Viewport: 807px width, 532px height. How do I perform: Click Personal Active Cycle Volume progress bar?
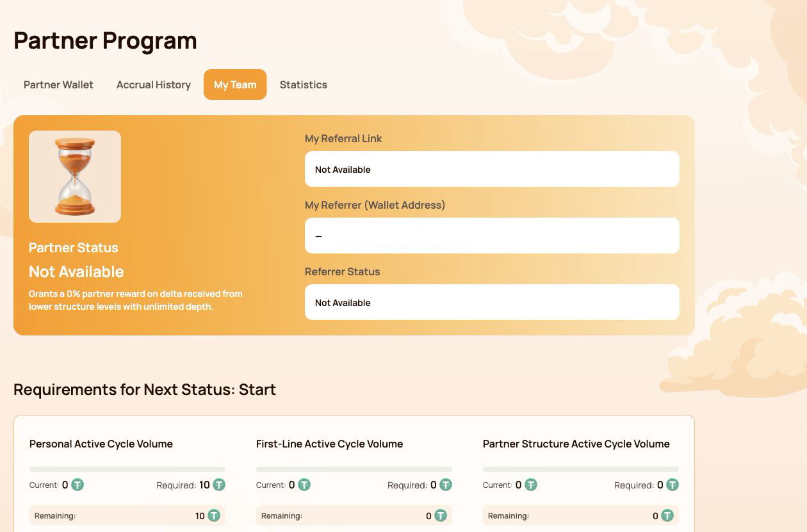(x=127, y=469)
